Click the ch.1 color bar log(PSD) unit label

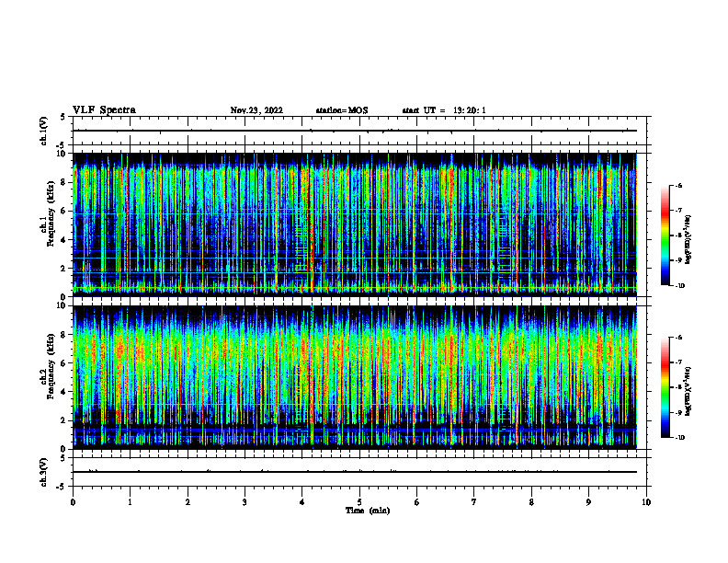[688, 240]
